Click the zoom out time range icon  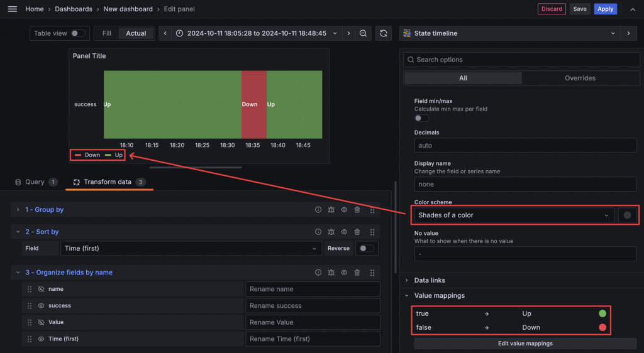[x=363, y=34]
